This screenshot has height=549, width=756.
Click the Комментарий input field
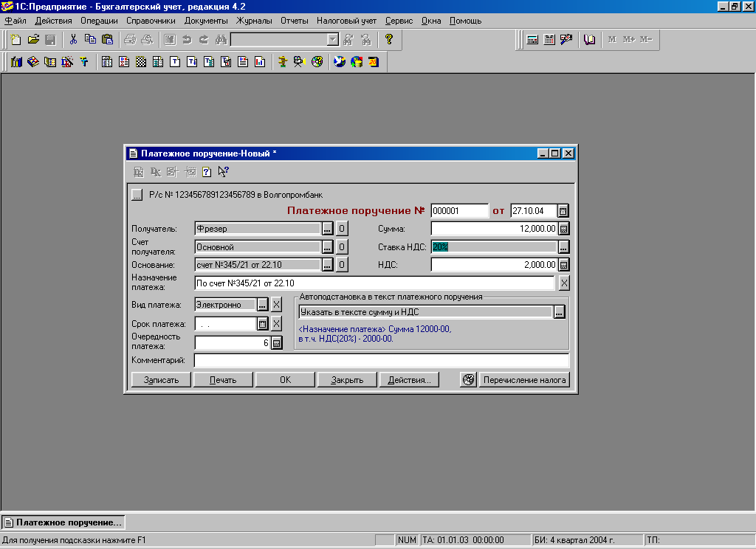pyautogui.click(x=382, y=360)
